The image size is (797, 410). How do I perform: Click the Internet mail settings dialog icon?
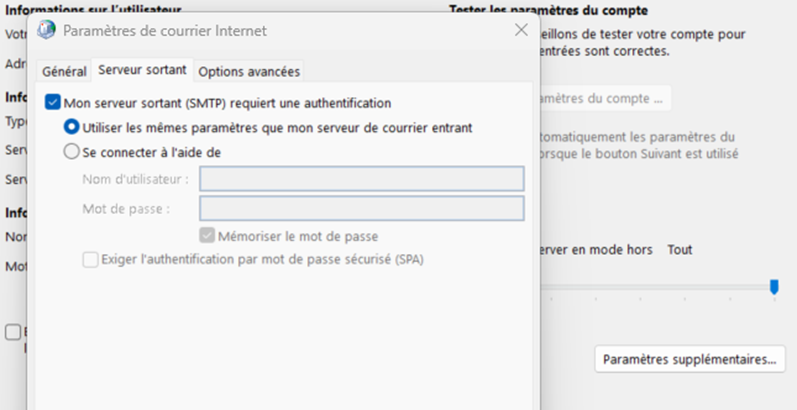click(x=46, y=30)
